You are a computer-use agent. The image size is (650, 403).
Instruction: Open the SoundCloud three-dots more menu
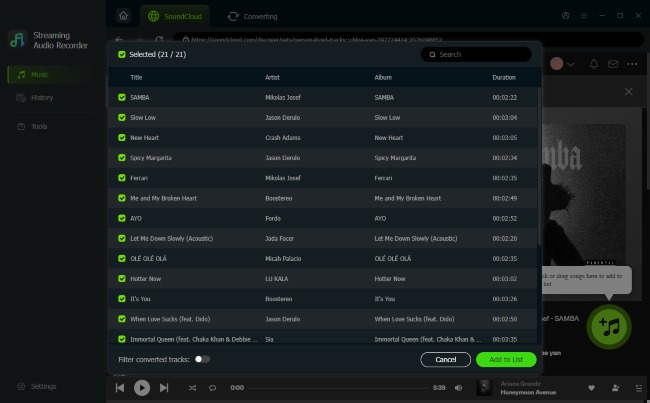(x=632, y=64)
